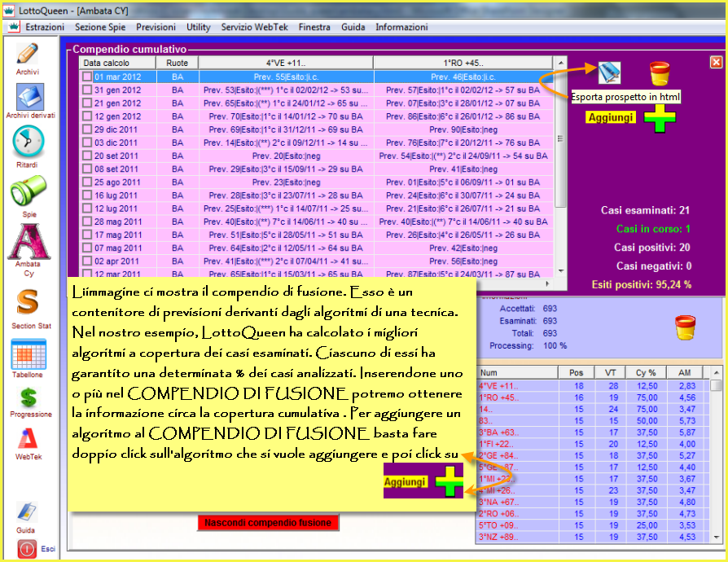Screen dimensions: 728x562
Task: Click the 1°RO +45.. column header
Action: coord(463,63)
